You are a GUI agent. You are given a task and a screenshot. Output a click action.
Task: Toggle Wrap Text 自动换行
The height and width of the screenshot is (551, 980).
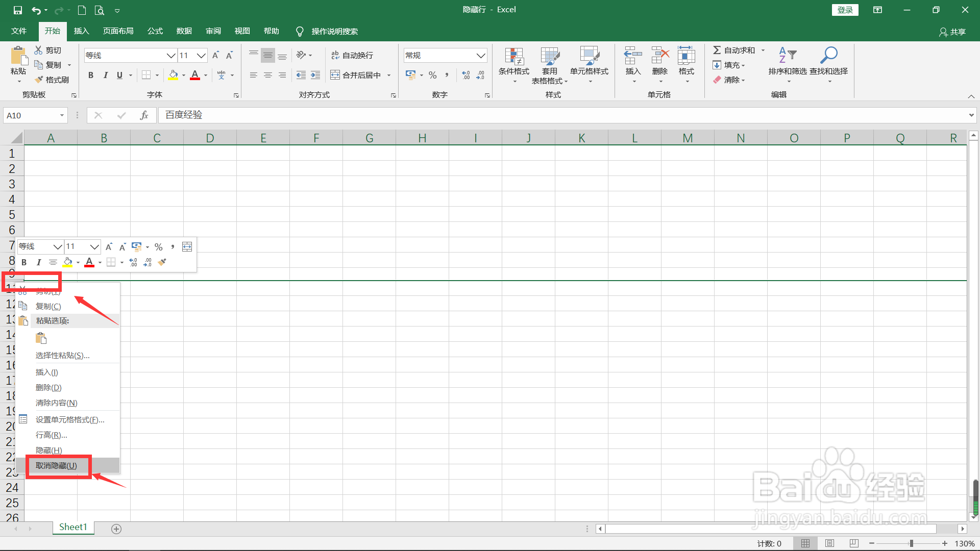tap(352, 55)
